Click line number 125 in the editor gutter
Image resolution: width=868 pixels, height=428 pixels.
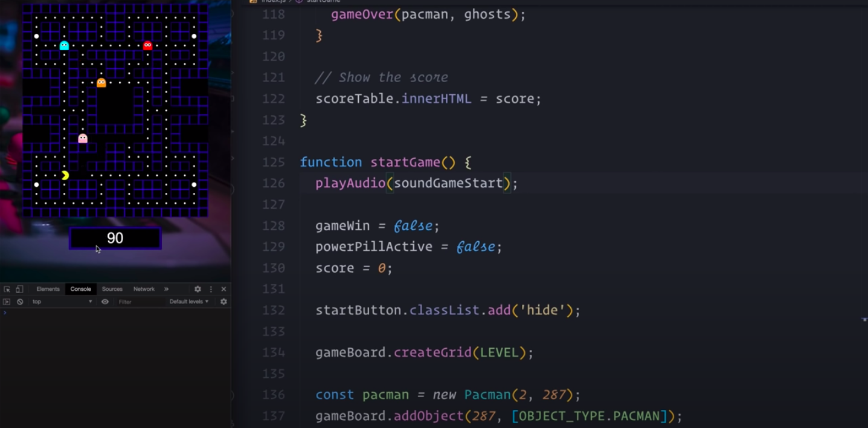pos(274,162)
